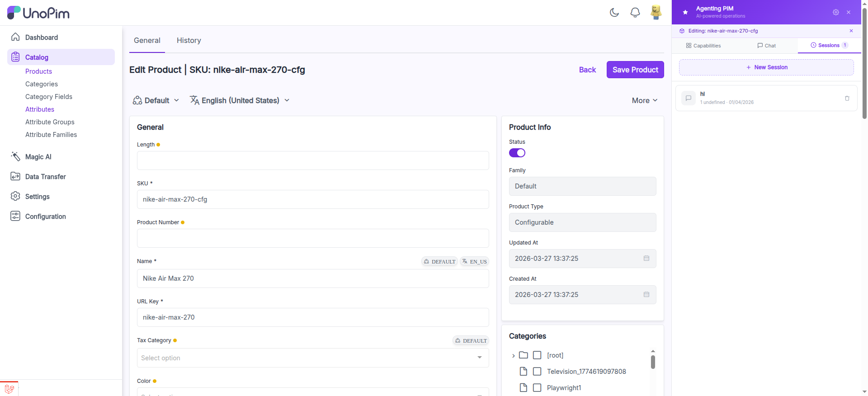Click the Catalog clipboard icon

[15, 57]
